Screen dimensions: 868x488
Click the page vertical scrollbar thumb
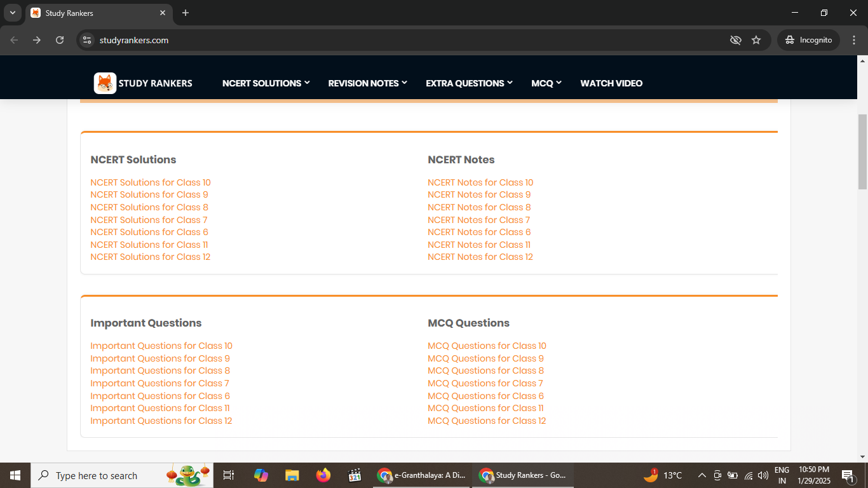click(862, 151)
